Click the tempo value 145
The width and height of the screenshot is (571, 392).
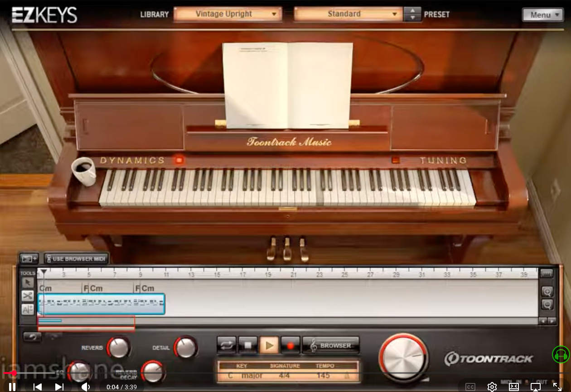pyautogui.click(x=324, y=376)
